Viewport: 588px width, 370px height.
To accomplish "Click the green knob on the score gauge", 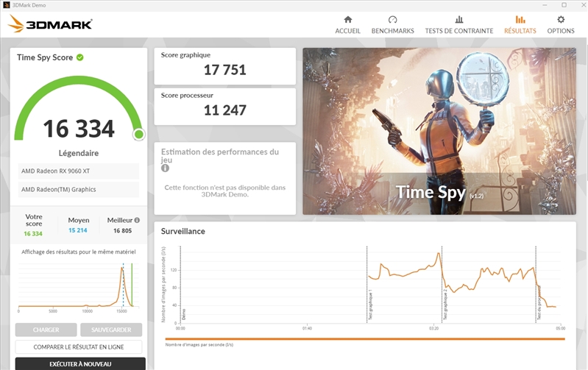I will [x=138, y=135].
